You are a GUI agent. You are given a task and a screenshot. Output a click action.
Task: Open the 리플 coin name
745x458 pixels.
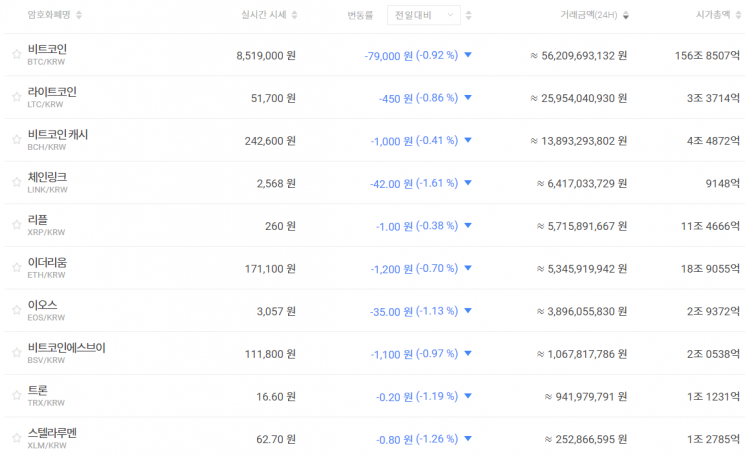[38, 220]
